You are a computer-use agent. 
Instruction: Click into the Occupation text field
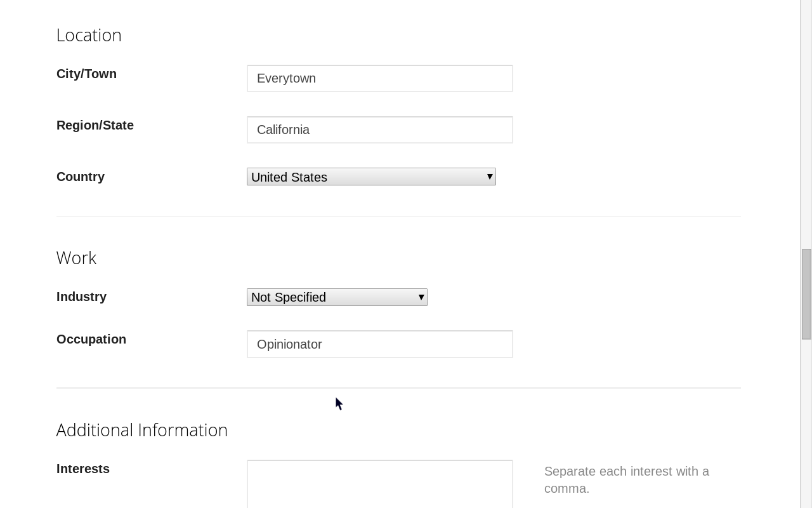pos(379,344)
